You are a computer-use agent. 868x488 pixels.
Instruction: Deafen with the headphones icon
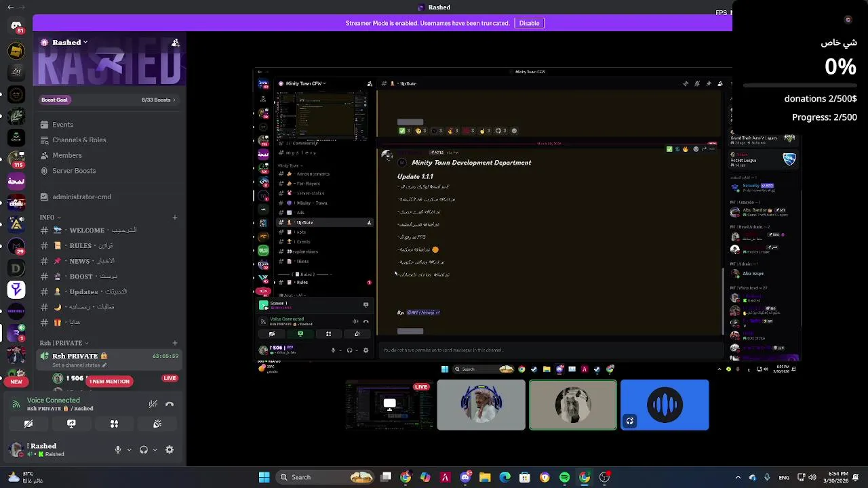pos(144,449)
